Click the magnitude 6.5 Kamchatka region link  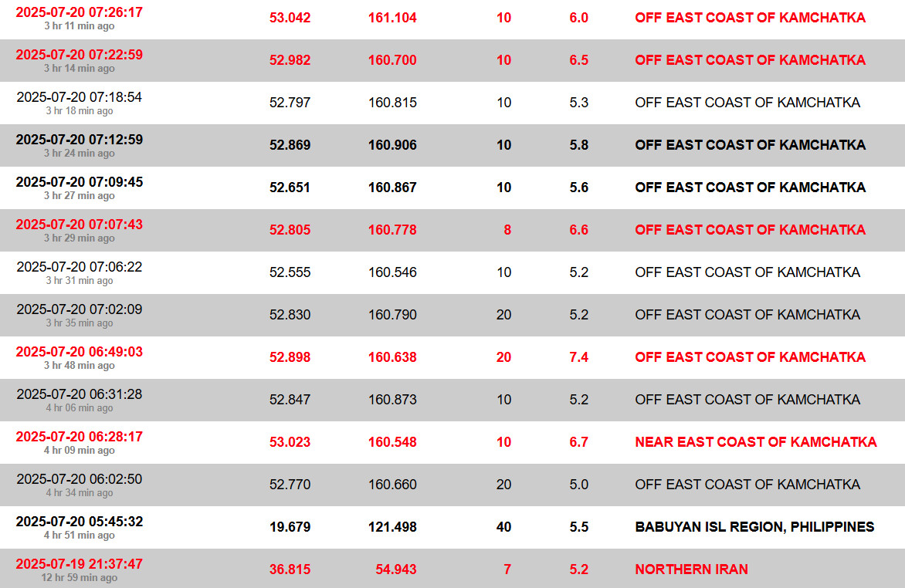[749, 60]
